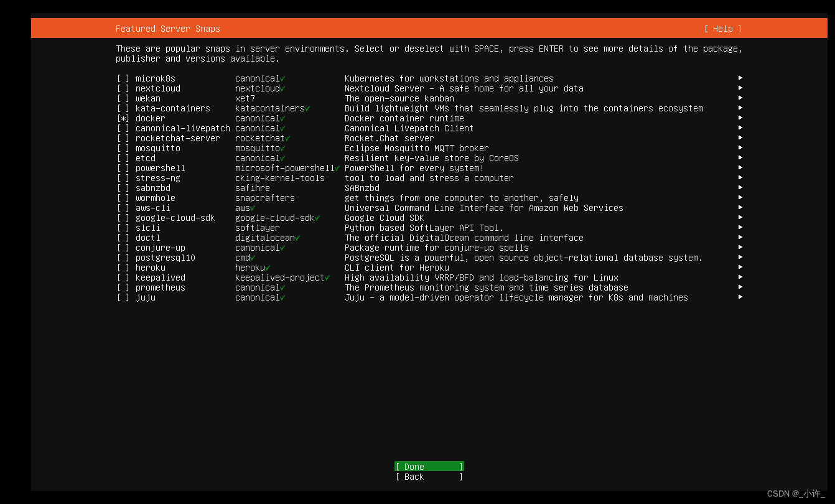Open details arrow for slcli row

(x=740, y=228)
